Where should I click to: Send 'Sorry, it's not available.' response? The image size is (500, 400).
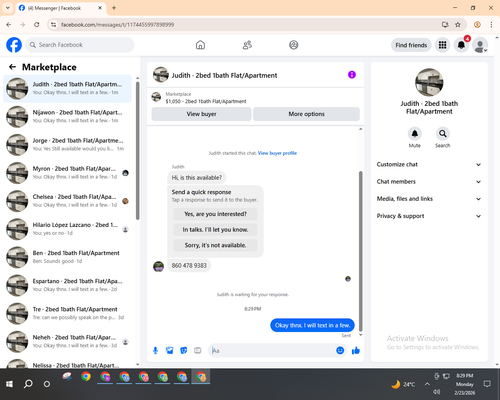click(x=215, y=245)
